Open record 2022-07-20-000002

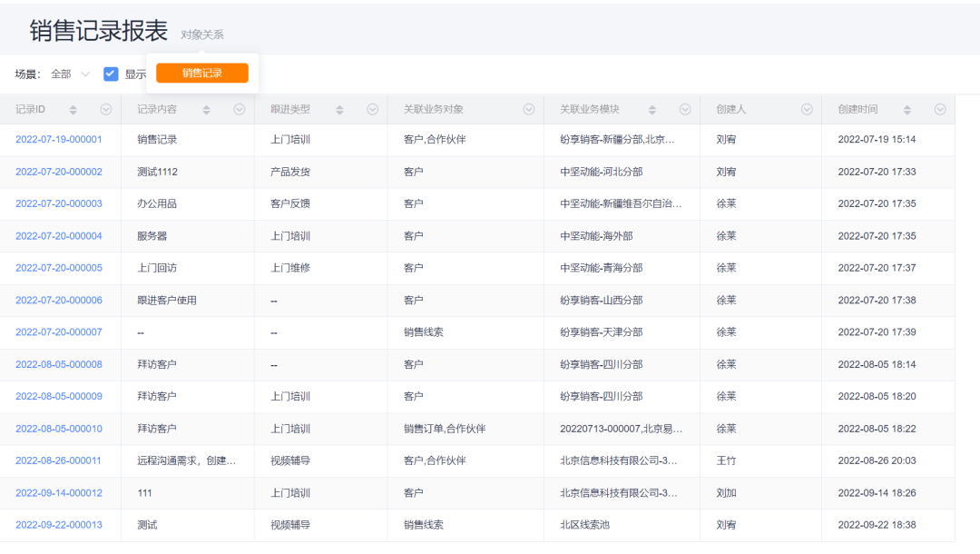[x=59, y=172]
